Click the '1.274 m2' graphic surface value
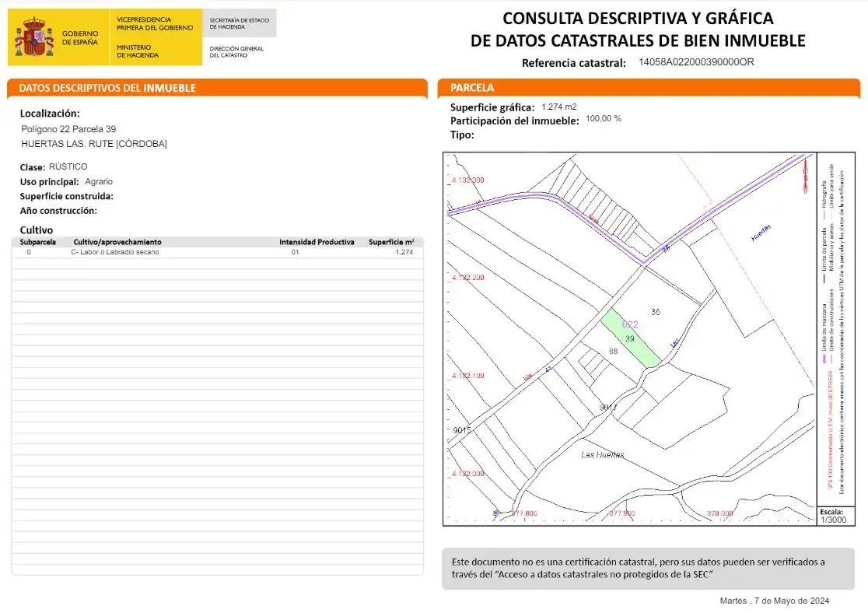The height and width of the screenshot is (613, 868). (x=559, y=107)
